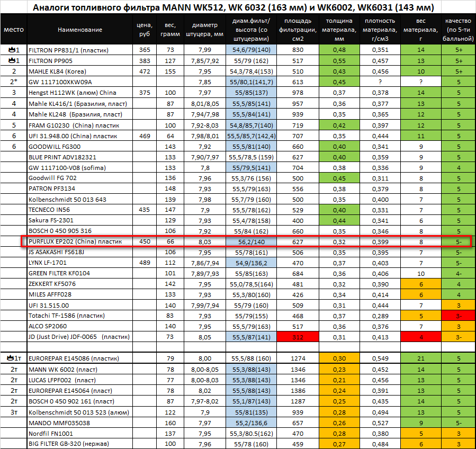Select price 472 in the MAHLE KL84 row
This screenshot has width=476, height=449.
pyautogui.click(x=145, y=71)
